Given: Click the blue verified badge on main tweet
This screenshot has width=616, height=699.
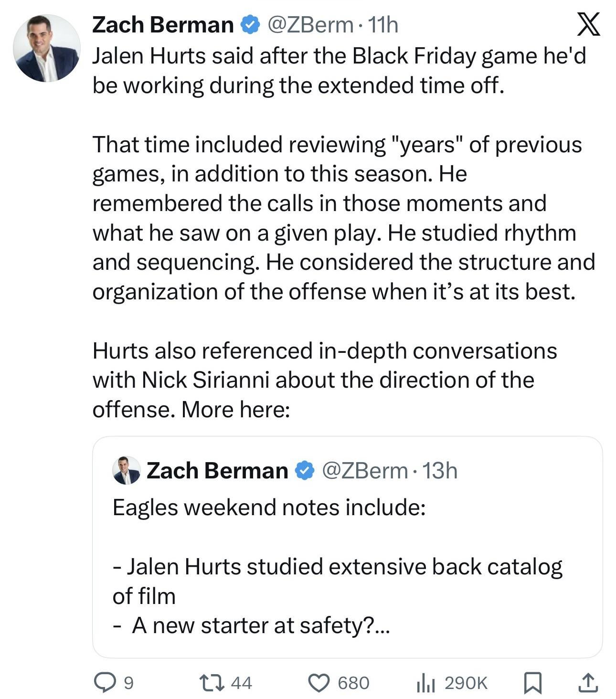Looking at the screenshot, I should coord(250,25).
